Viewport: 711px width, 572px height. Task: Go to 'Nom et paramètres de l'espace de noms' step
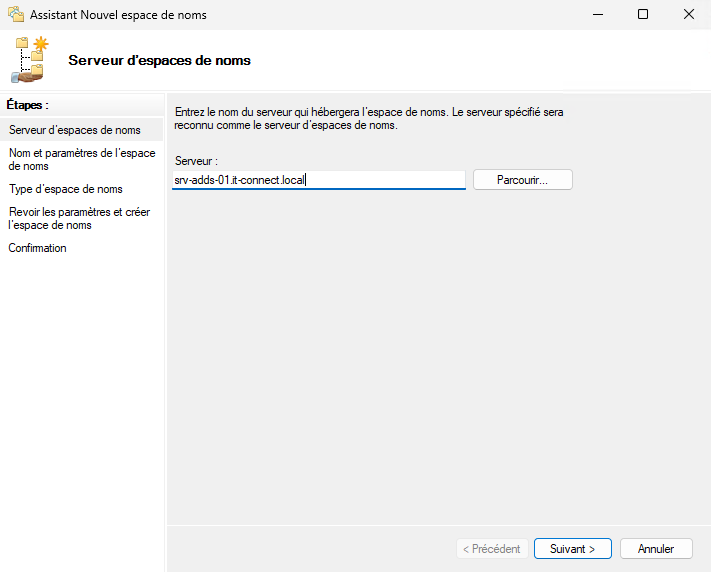click(x=82, y=159)
